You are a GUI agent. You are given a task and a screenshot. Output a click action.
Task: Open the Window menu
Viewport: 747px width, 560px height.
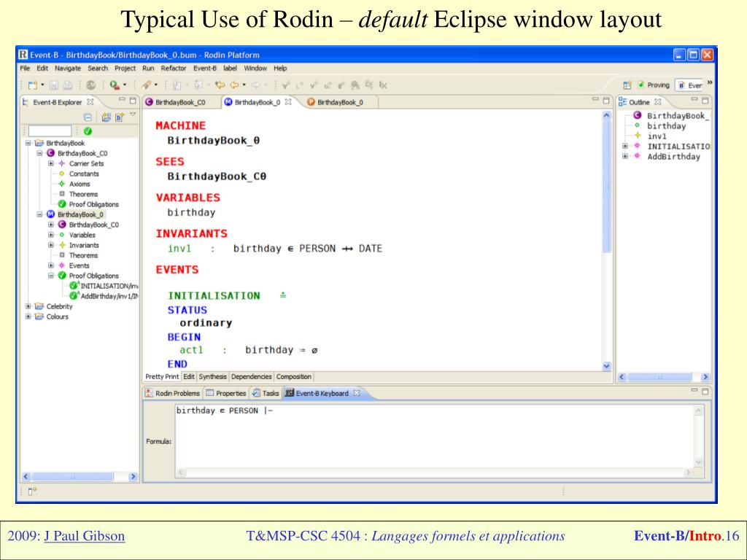click(255, 68)
